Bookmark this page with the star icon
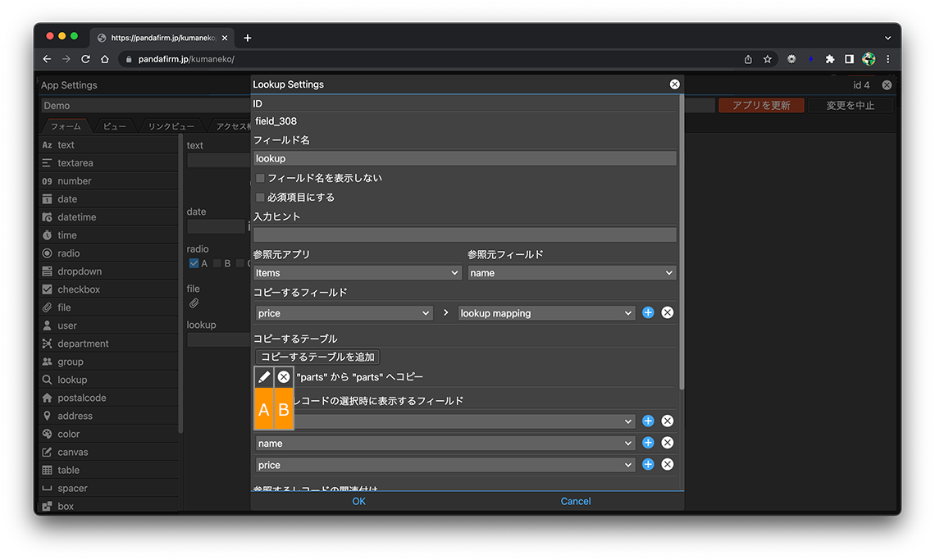This screenshot has height=560, width=935. tap(768, 59)
